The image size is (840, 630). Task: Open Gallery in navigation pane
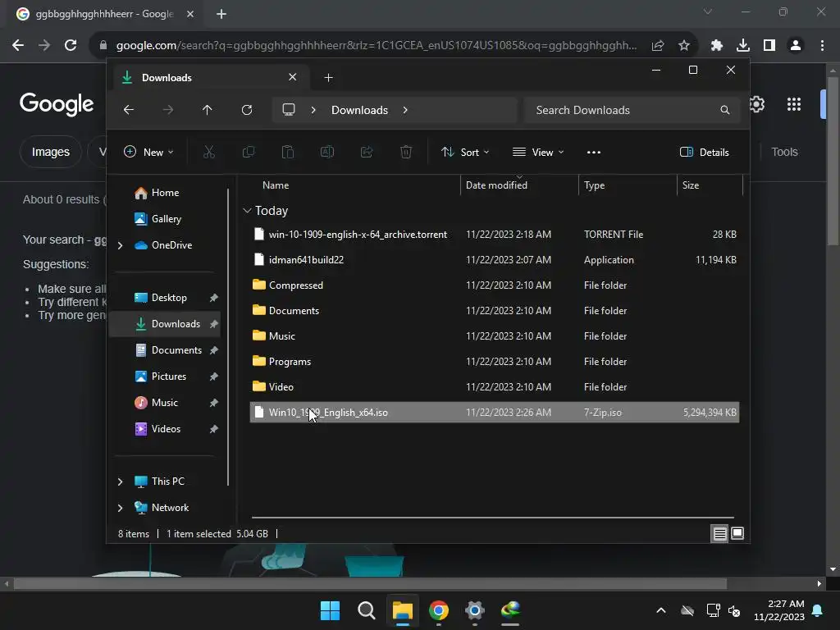pos(166,219)
